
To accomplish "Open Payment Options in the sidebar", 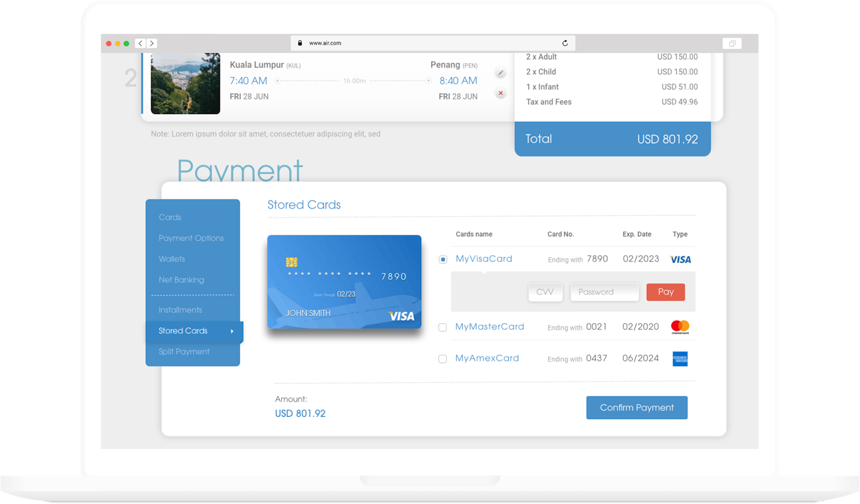I will [191, 238].
